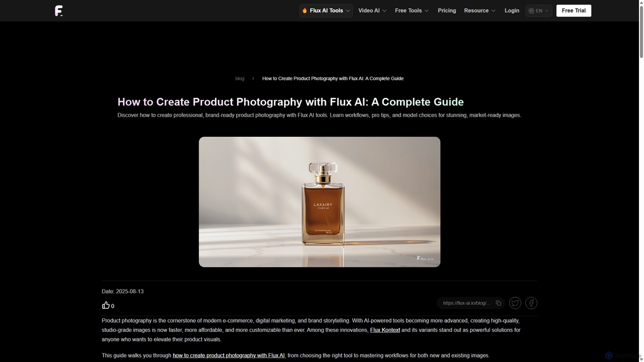Click the current article title breadcrumb text
Screen dimensions: 644x362
pos(333,78)
